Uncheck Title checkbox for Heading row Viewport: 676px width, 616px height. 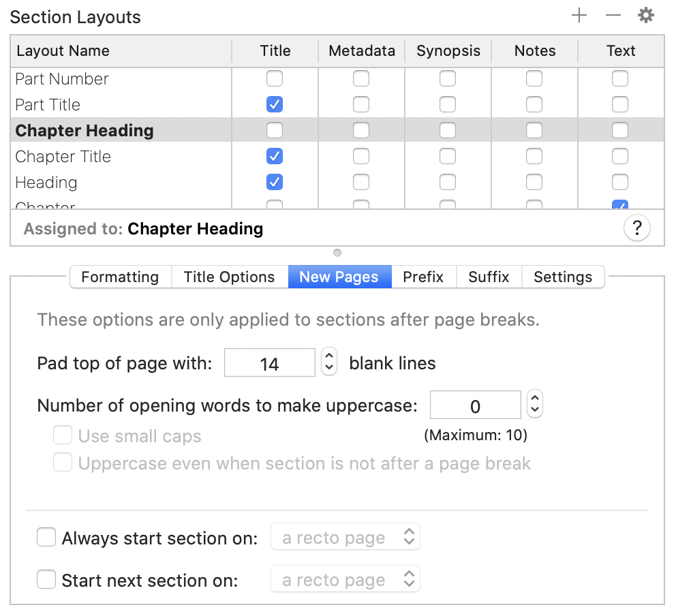[x=275, y=182]
